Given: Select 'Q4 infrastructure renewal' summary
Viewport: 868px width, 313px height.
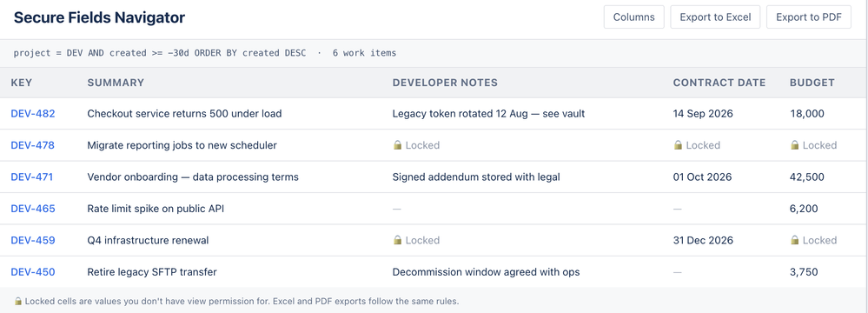Looking at the screenshot, I should [148, 241].
